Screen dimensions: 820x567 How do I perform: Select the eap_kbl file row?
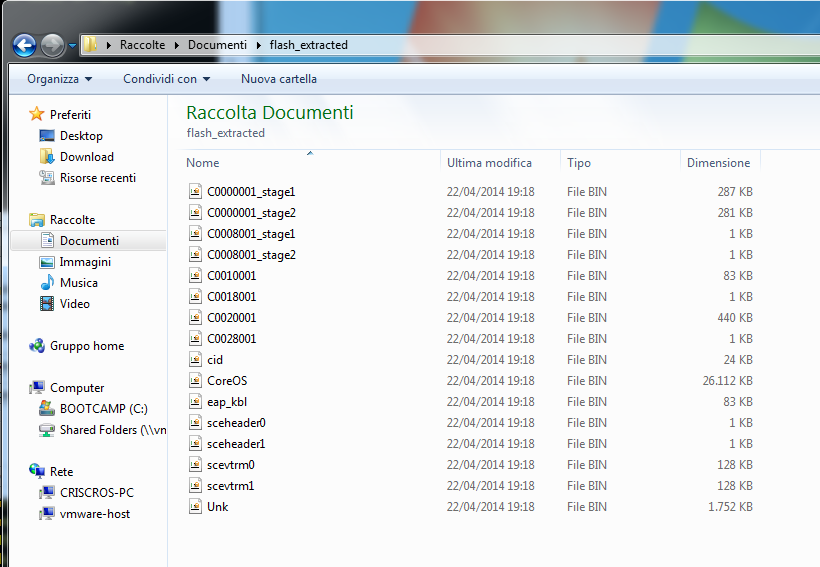tap(227, 402)
